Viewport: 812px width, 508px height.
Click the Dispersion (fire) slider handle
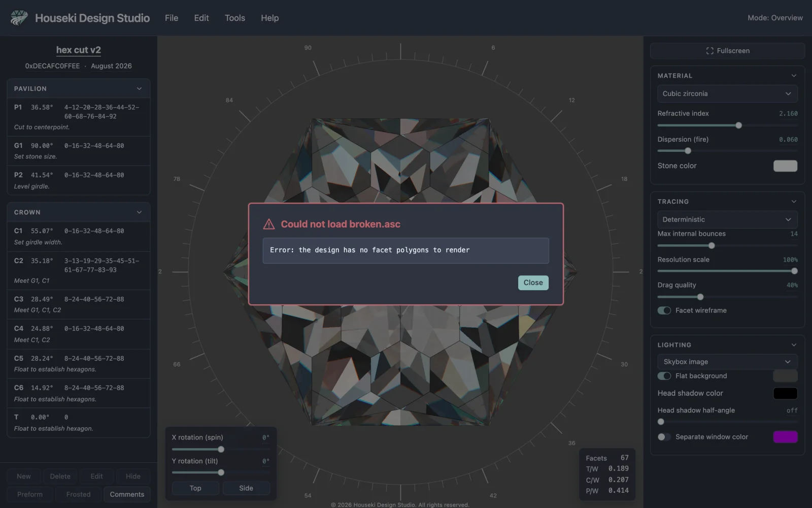688,151
